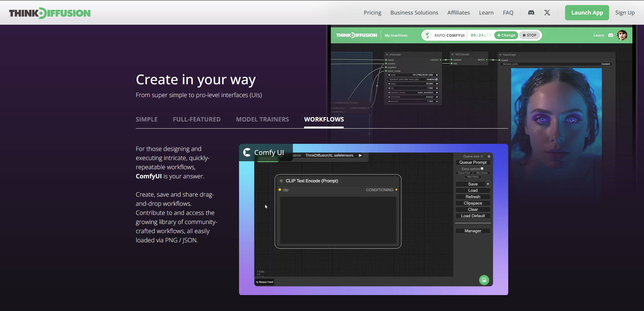Click the KSampler node collapse dot
The image size is (644, 311).
pyautogui.click(x=387, y=54)
